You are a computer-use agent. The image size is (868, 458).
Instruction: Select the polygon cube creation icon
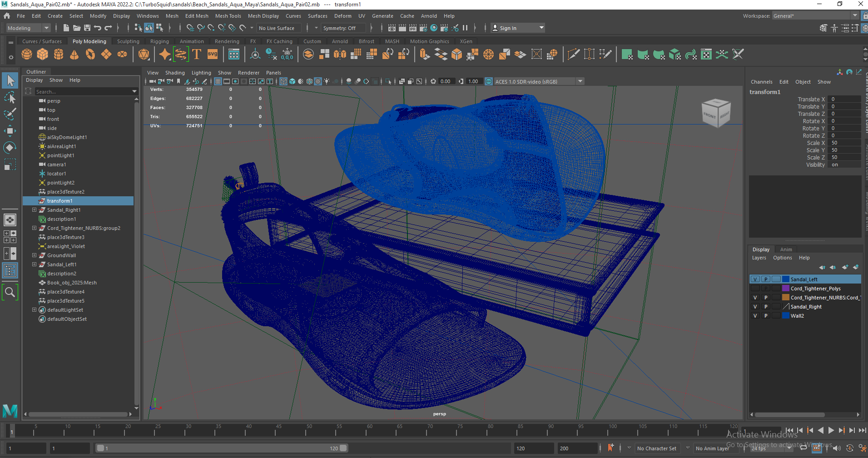click(43, 54)
